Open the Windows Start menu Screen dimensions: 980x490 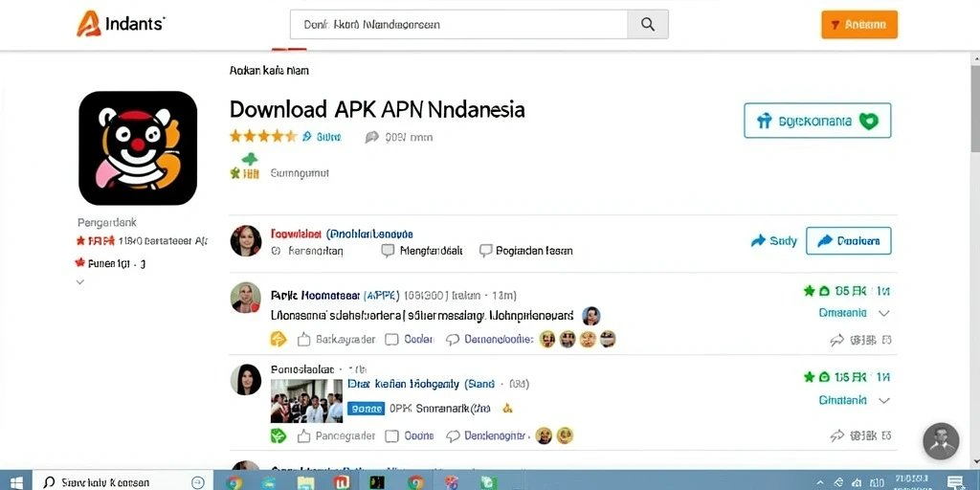[x=16, y=482]
